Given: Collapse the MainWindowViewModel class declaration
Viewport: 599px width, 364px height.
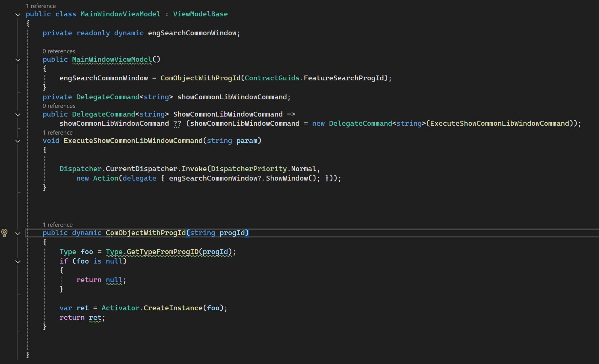Looking at the screenshot, I should [x=18, y=14].
